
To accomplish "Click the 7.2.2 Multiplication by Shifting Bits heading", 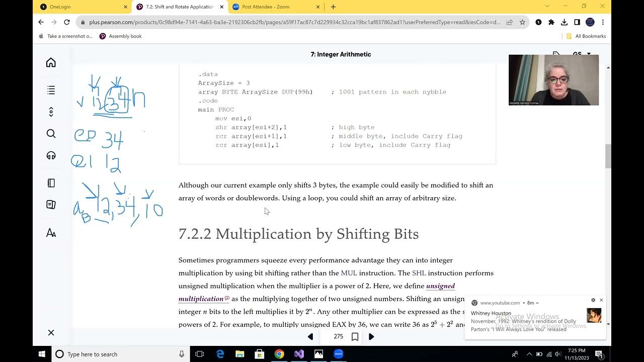I will pos(298,234).
